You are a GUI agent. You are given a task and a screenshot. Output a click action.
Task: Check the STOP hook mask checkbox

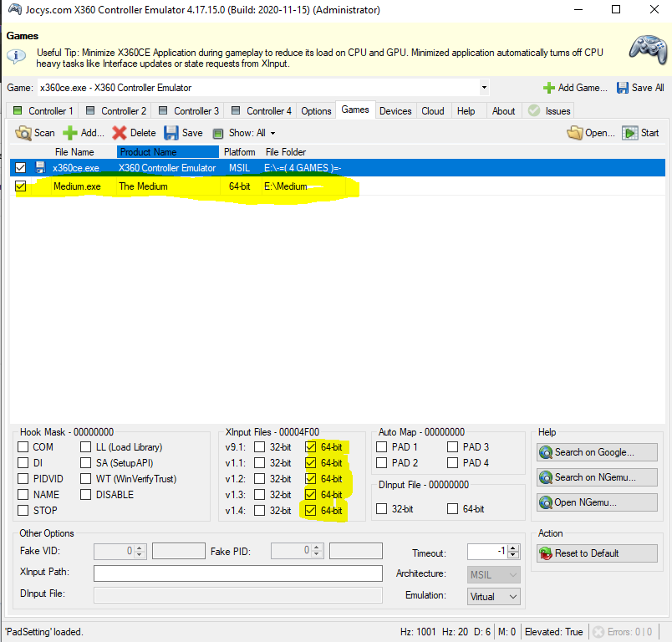pyautogui.click(x=23, y=511)
